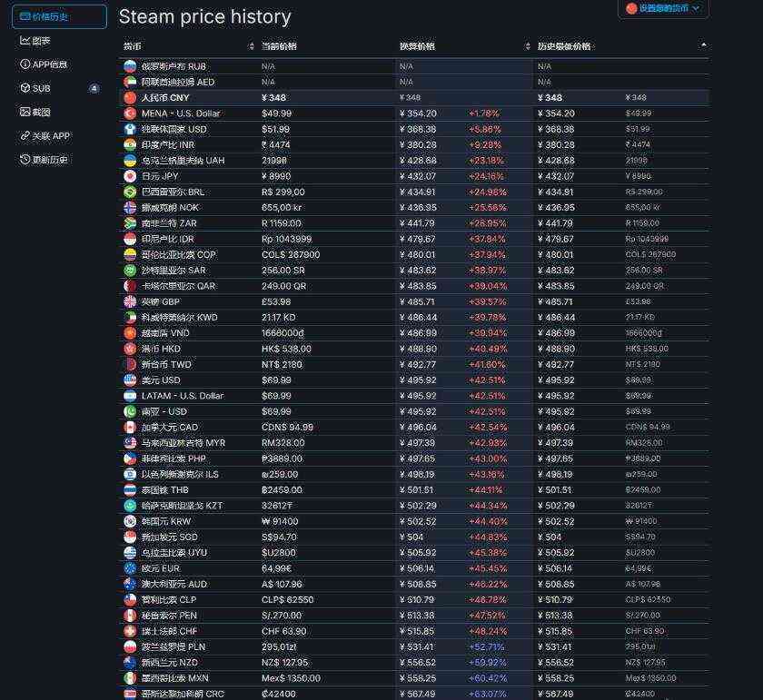Select the MXN currency name
The width and height of the screenshot is (763, 700).
[174, 678]
